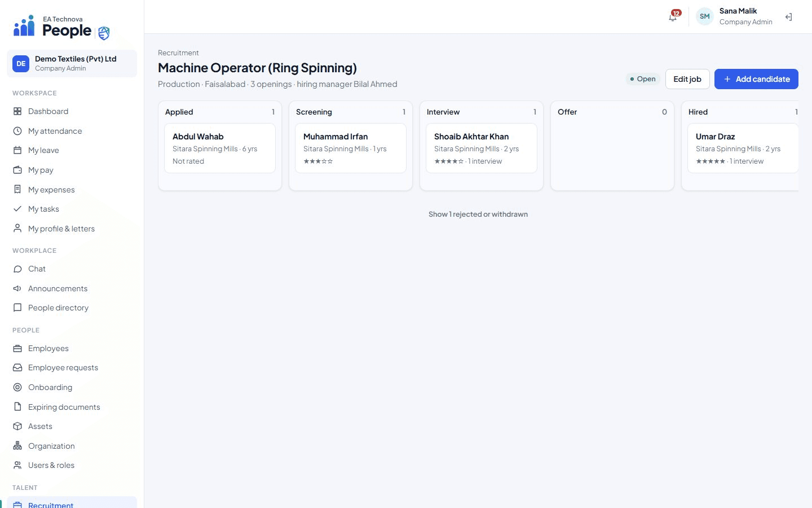This screenshot has height=508, width=812.
Task: Open the Recruitment menu item
Action: click(x=72, y=503)
